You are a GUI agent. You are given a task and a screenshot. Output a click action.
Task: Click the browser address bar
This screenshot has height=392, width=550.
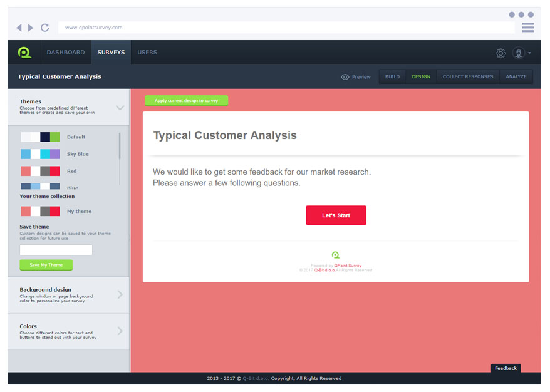point(286,28)
